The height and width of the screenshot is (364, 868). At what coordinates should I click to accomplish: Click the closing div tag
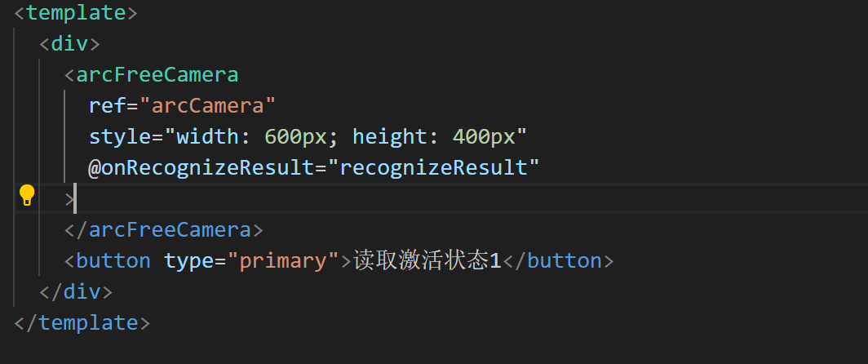click(76, 291)
